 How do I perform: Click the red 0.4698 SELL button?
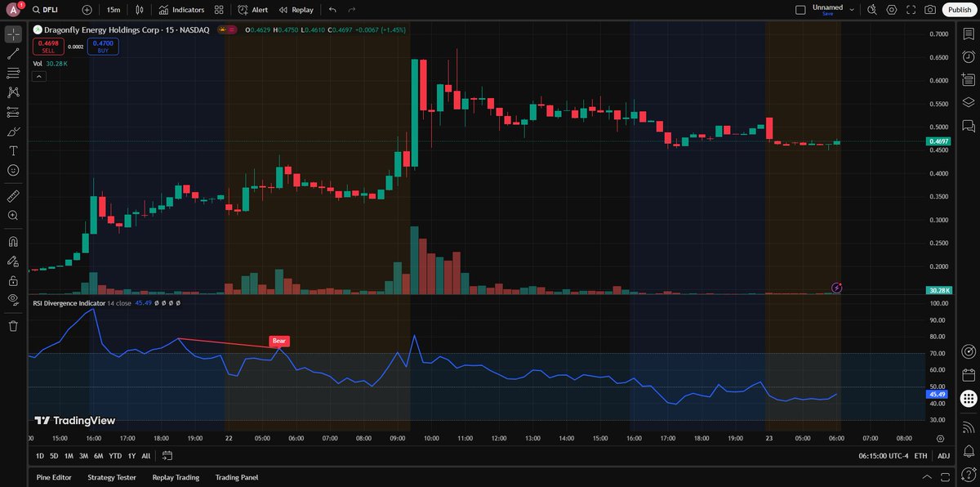click(x=48, y=47)
